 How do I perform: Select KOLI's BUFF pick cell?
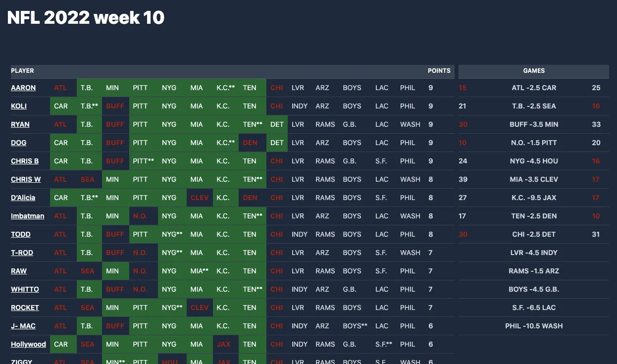pos(115,106)
